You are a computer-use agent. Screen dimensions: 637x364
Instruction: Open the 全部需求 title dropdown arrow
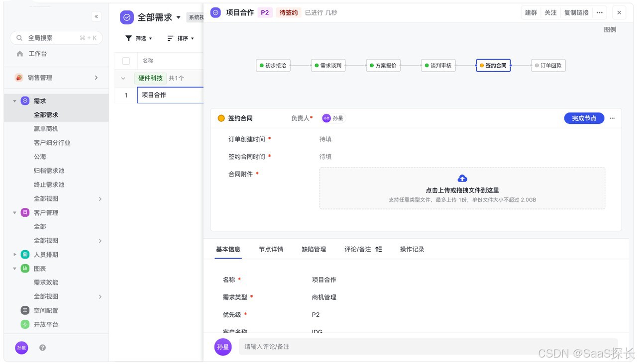pos(179,17)
